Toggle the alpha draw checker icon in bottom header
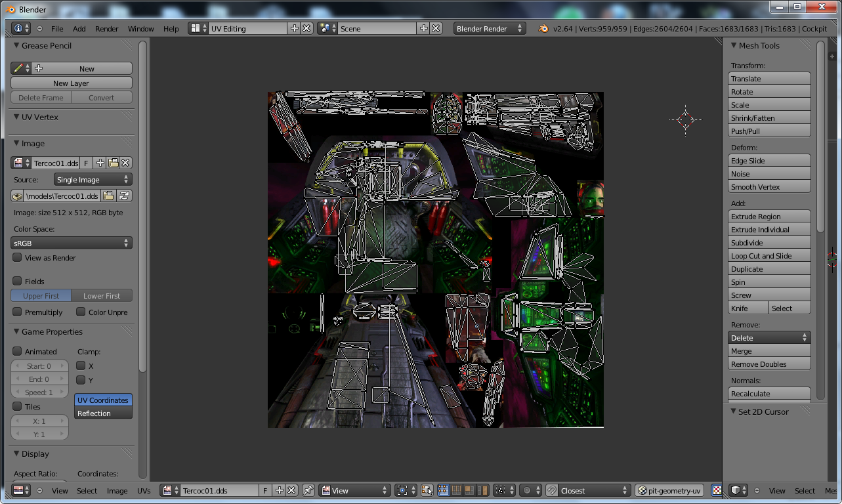Screen dimensions: 842x504 point(716,490)
